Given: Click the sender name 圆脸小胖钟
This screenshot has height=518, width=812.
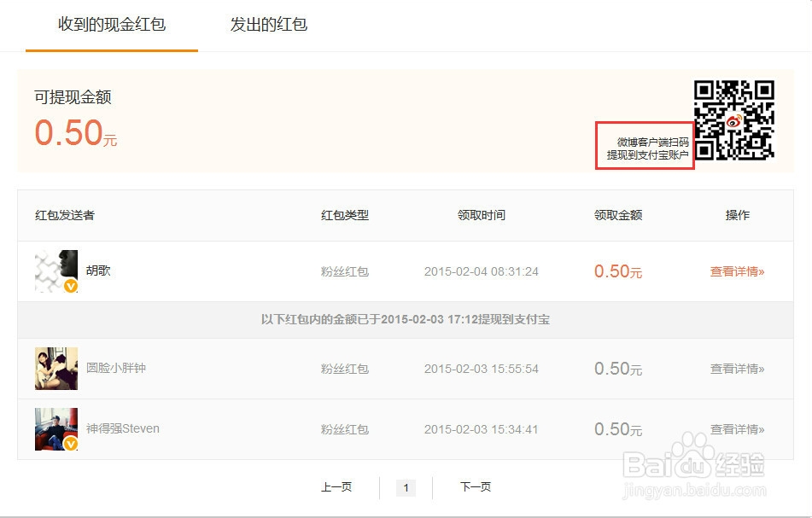Looking at the screenshot, I should [x=116, y=368].
